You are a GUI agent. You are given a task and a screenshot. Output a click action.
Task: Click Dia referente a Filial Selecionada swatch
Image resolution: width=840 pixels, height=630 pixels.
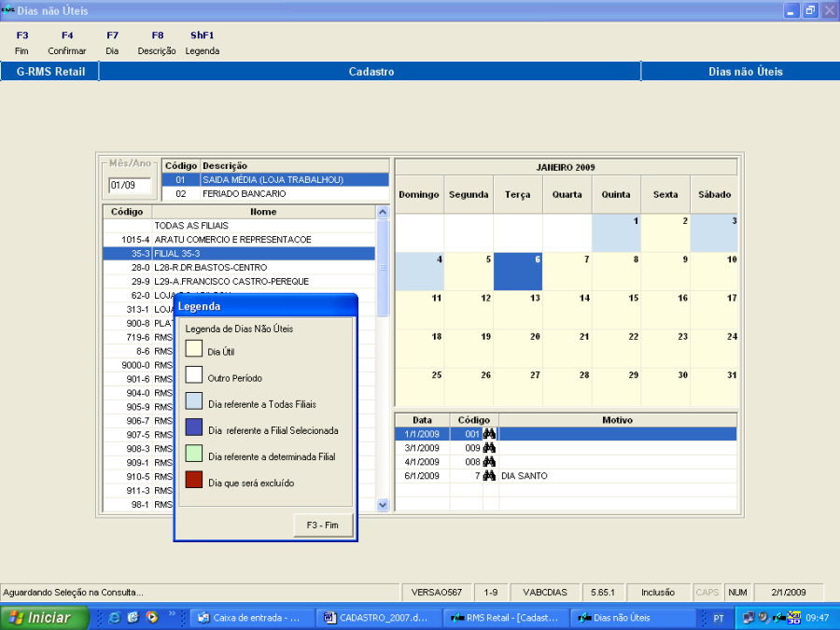194,427
